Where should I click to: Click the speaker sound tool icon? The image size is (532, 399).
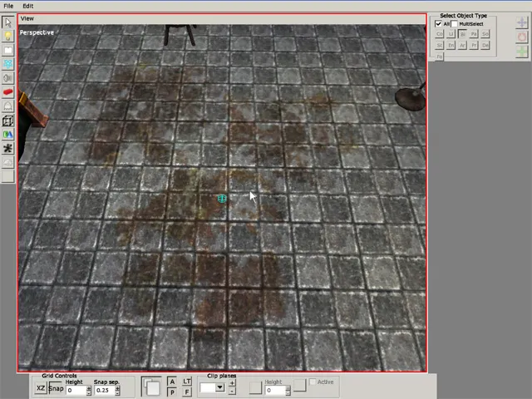7,78
